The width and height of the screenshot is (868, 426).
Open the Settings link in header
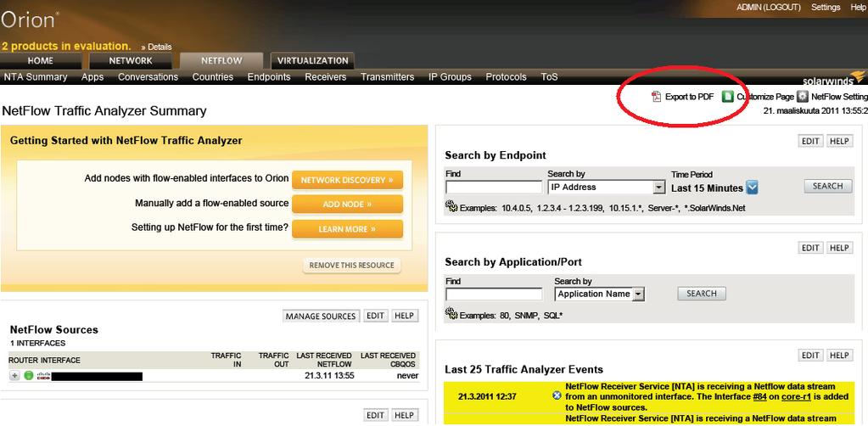point(826,7)
